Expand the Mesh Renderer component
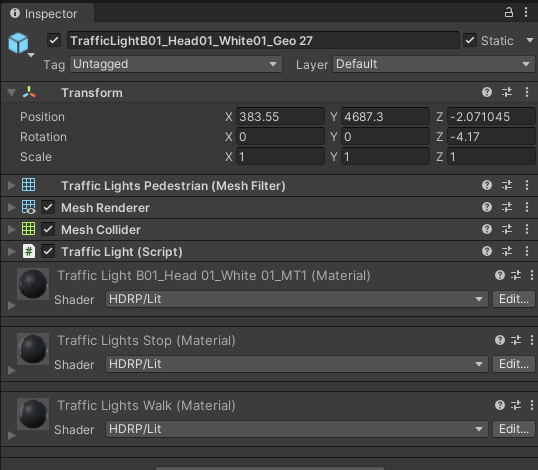Image resolution: width=538 pixels, height=470 pixels. 12,208
